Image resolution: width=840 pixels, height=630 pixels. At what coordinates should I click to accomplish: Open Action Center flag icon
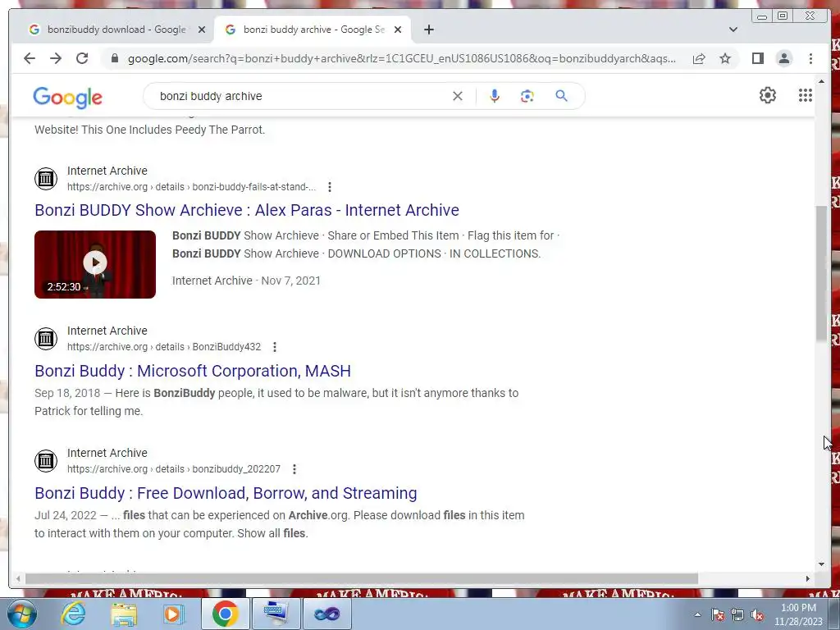pyautogui.click(x=718, y=614)
